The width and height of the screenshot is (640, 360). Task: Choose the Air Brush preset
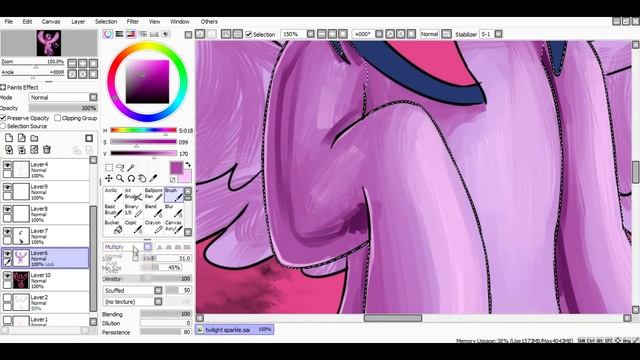[x=133, y=195]
